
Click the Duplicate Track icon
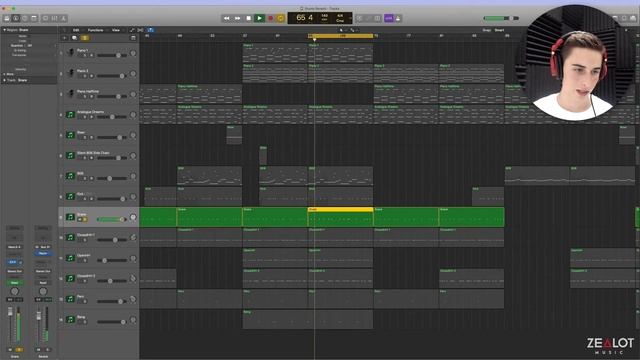74,38
